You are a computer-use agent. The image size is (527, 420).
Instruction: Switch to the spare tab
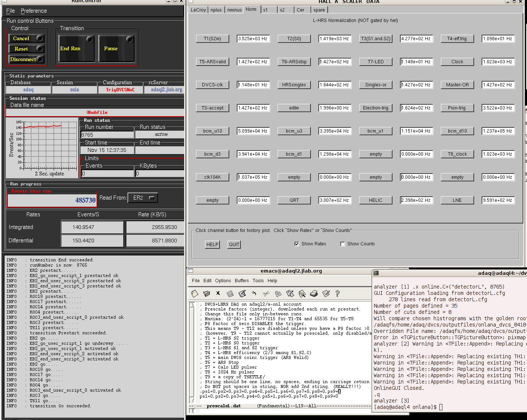pyautogui.click(x=319, y=10)
